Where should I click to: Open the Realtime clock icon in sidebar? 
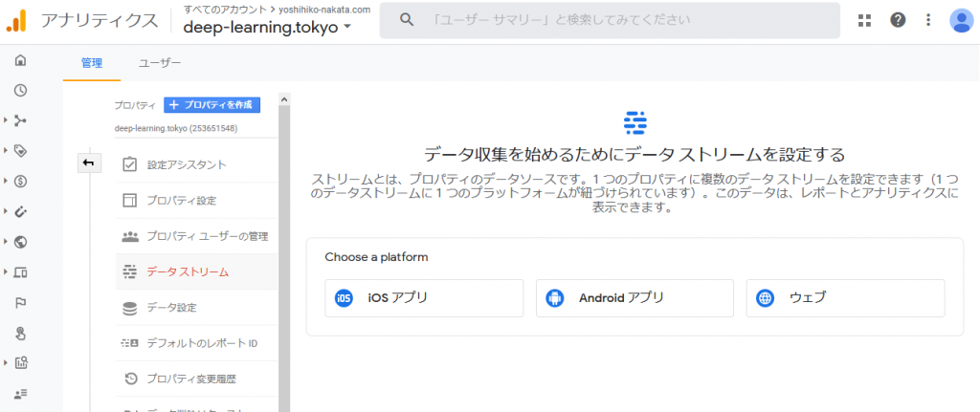(21, 91)
